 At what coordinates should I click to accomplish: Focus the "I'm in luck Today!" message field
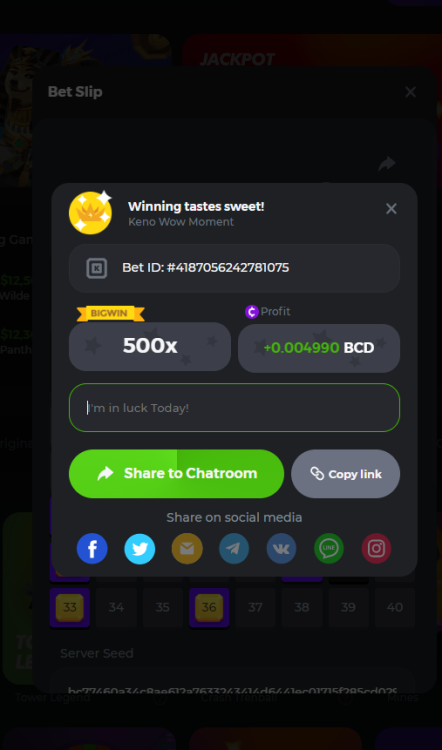pyautogui.click(x=234, y=408)
